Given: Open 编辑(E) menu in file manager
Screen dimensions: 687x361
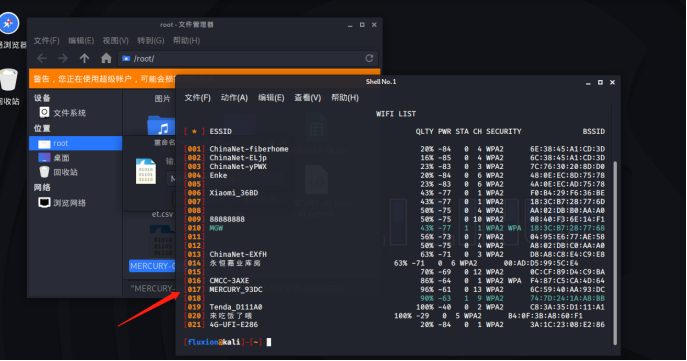Looking at the screenshot, I should tap(81, 40).
